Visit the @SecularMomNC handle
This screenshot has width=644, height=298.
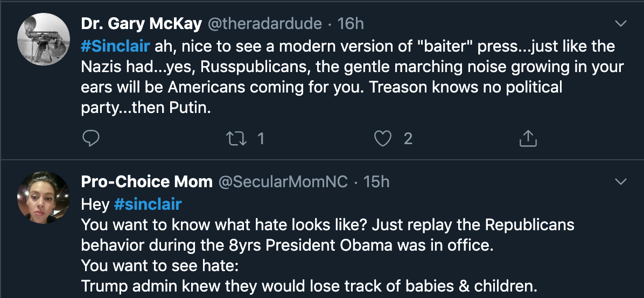pos(283,181)
